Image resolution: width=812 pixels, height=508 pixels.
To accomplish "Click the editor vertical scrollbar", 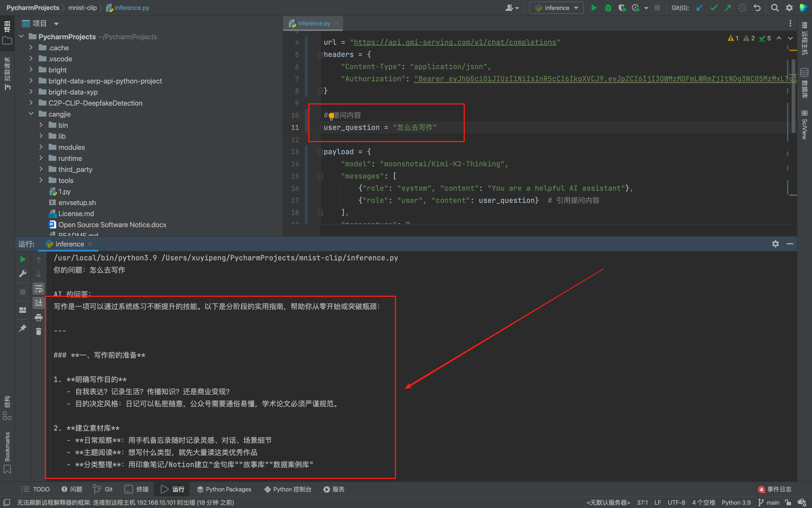I will (x=793, y=96).
